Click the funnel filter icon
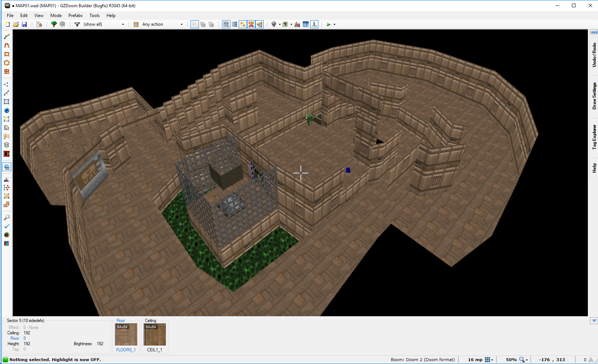This screenshot has width=598, height=364. tap(77, 24)
